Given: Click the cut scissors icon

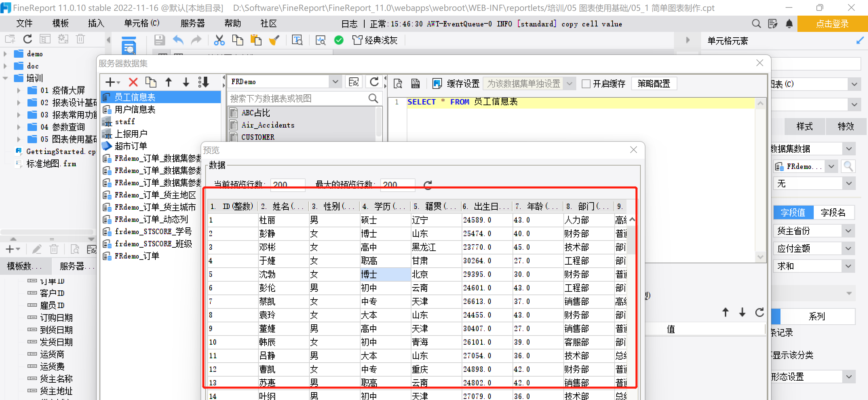Looking at the screenshot, I should pyautogui.click(x=219, y=40).
